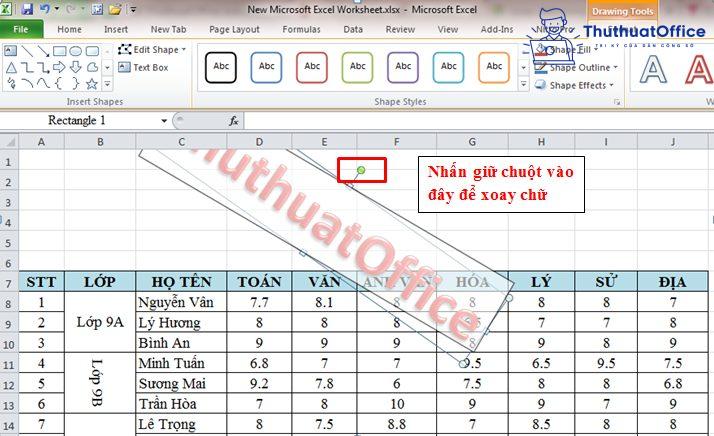Undo the last action

[45, 9]
